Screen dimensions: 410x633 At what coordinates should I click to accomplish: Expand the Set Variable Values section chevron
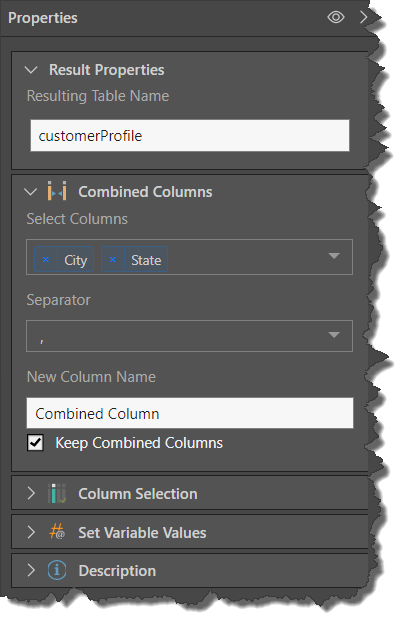(x=31, y=532)
